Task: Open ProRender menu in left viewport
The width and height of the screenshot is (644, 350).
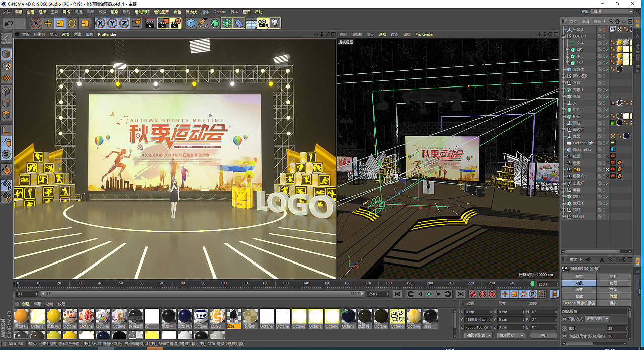Action: click(x=107, y=35)
